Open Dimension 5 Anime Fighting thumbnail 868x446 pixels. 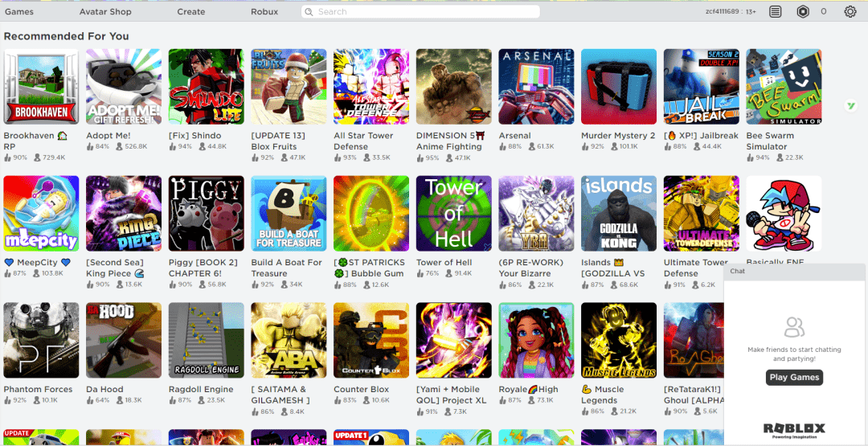454,87
